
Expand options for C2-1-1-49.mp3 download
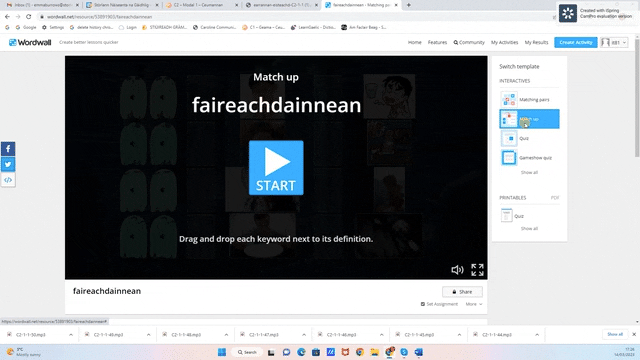click(x=149, y=335)
